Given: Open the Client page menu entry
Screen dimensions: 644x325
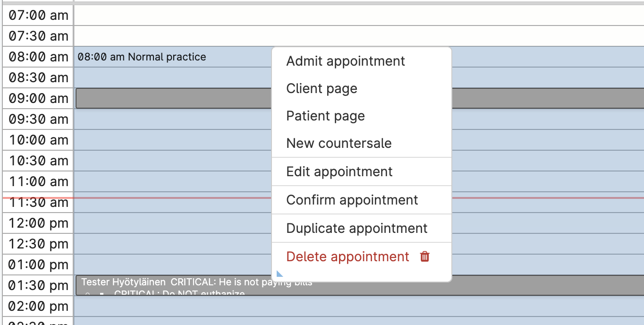Looking at the screenshot, I should coord(322,89).
